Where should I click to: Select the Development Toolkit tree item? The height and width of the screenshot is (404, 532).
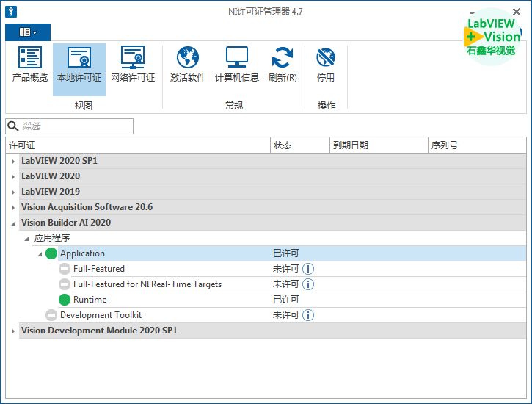pos(101,315)
